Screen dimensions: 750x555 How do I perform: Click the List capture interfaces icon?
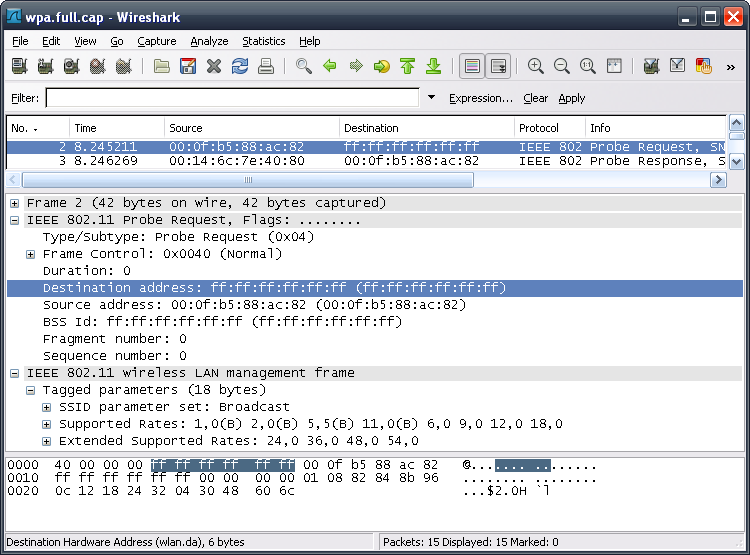coord(20,66)
